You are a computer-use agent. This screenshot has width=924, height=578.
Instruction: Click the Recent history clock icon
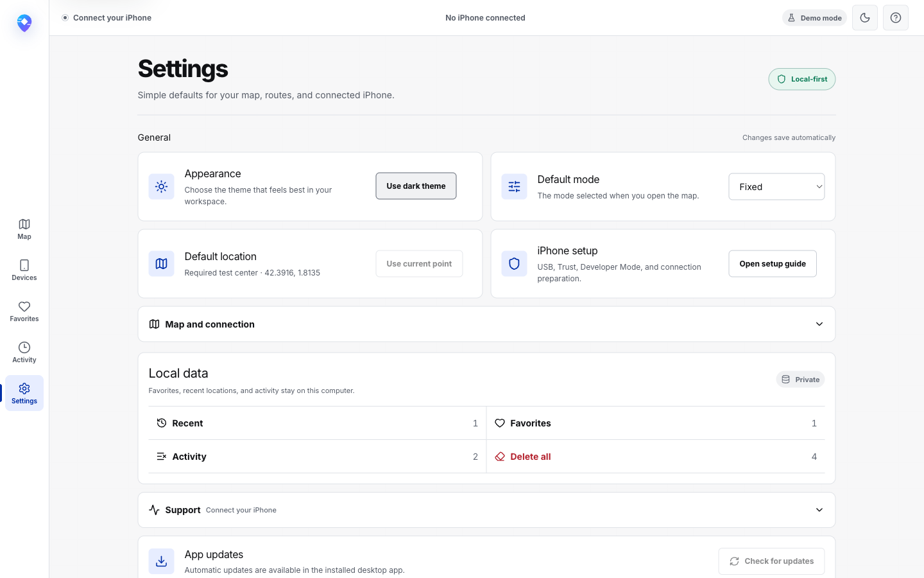pyautogui.click(x=162, y=423)
